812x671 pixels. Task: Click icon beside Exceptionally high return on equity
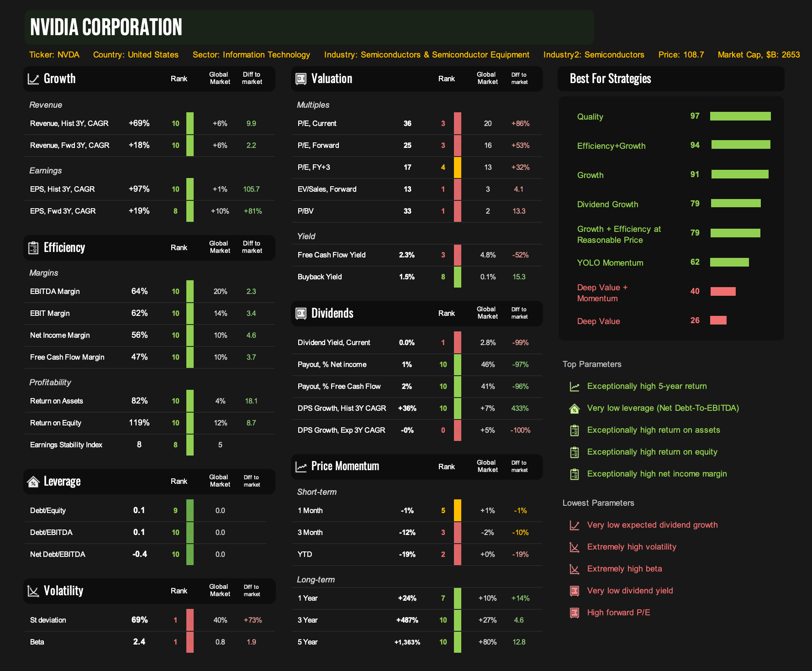click(x=575, y=452)
